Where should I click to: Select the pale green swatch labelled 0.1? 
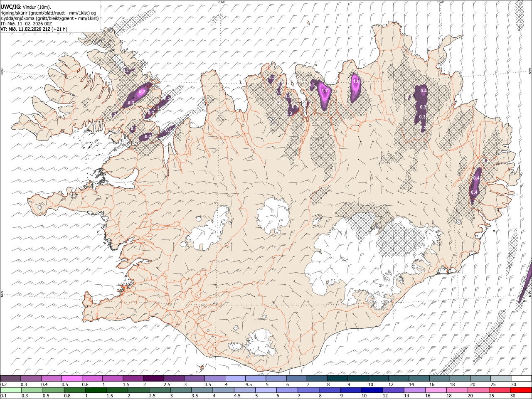point(11,390)
